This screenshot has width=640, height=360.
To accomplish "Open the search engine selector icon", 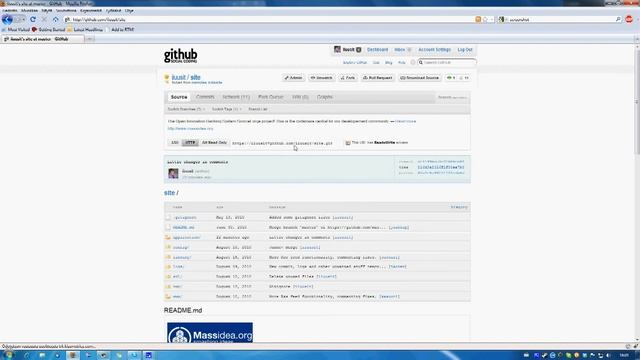I will pos(502,19).
